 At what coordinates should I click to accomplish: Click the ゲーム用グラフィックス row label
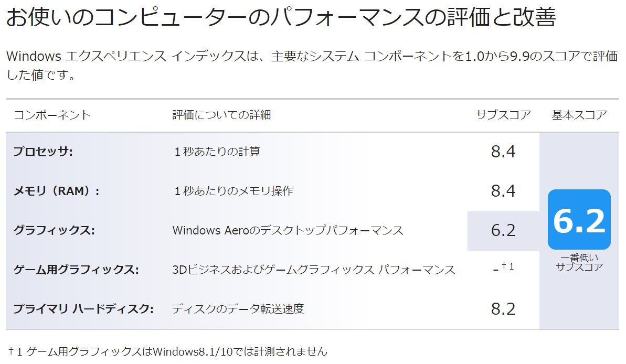click(x=76, y=270)
